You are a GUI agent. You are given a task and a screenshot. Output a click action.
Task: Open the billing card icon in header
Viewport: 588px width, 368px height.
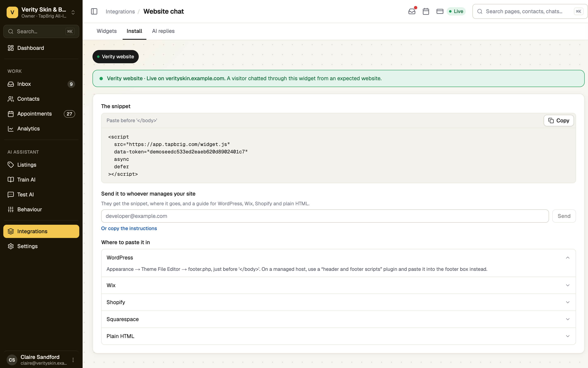440,11
